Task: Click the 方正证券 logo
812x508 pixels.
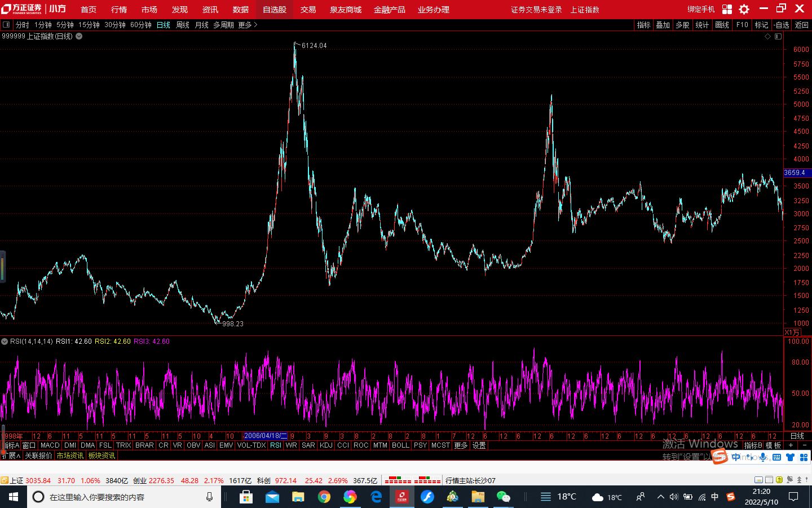Action: point(21,9)
